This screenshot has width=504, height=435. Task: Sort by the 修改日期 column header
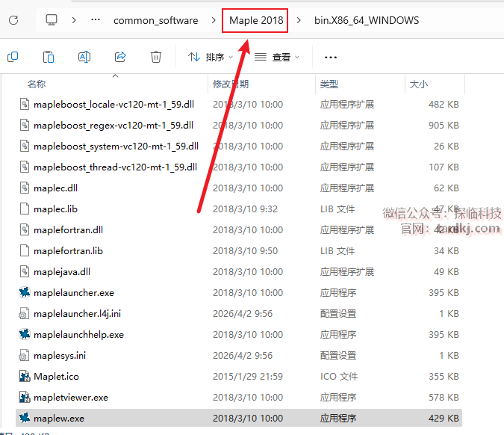231,84
